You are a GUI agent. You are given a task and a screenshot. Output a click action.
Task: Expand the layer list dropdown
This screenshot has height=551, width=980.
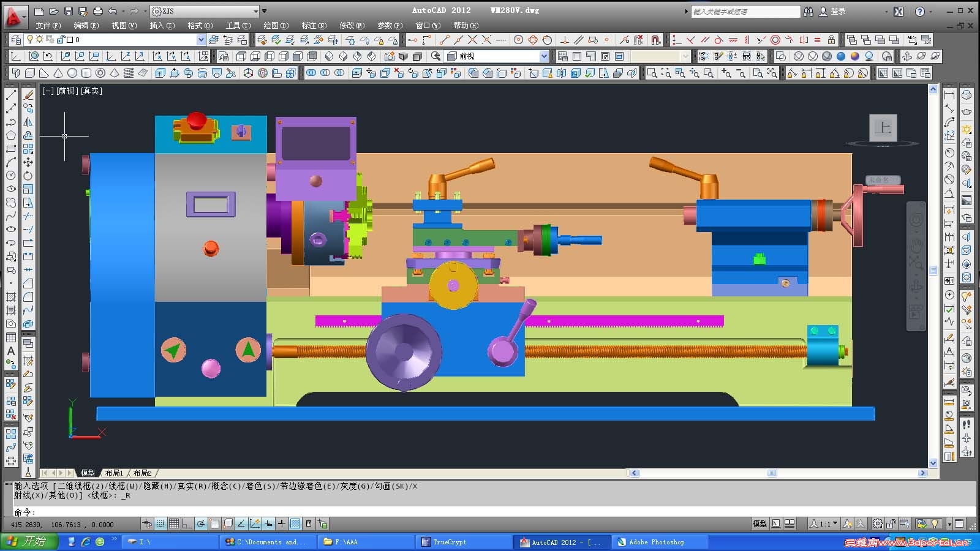click(201, 40)
